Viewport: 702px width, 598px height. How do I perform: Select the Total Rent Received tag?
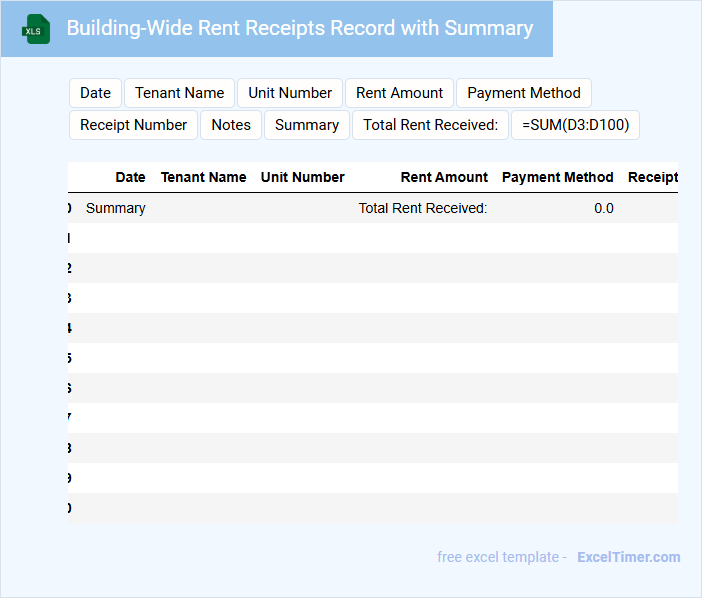[430, 125]
